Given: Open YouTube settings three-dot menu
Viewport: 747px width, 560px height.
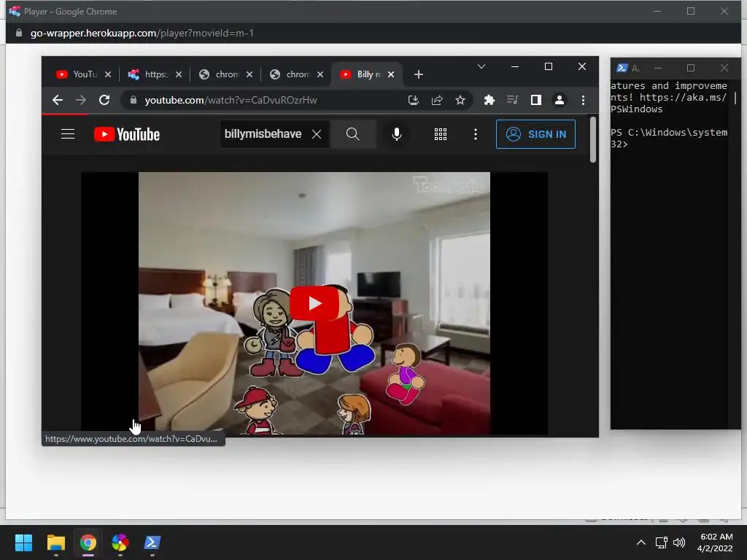Looking at the screenshot, I should (x=476, y=134).
